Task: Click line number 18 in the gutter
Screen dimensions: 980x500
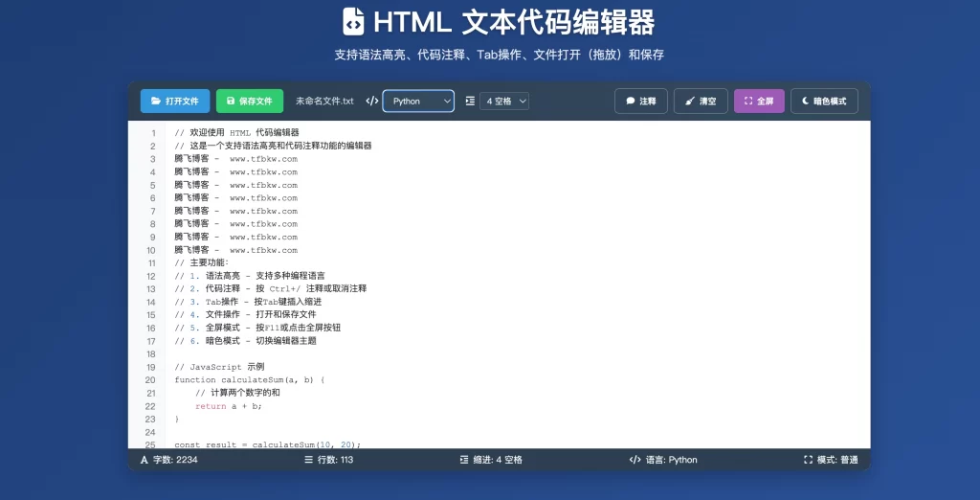Action: 150,354
